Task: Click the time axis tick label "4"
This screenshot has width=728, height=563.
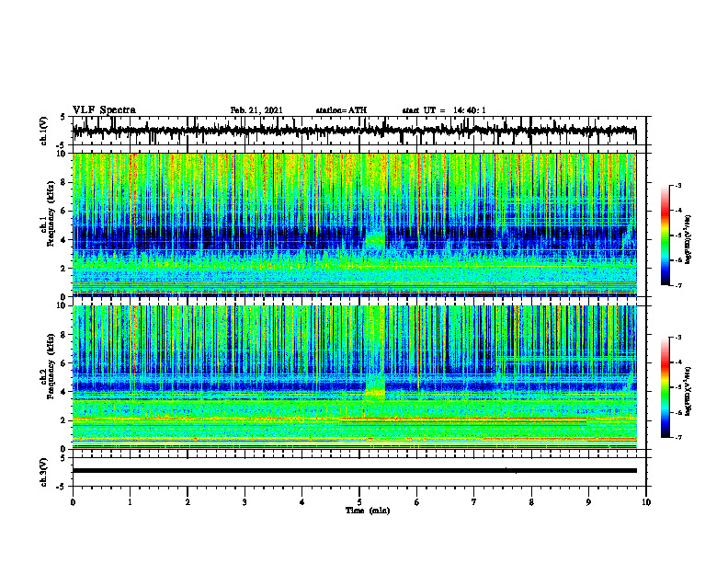Action: (x=302, y=502)
